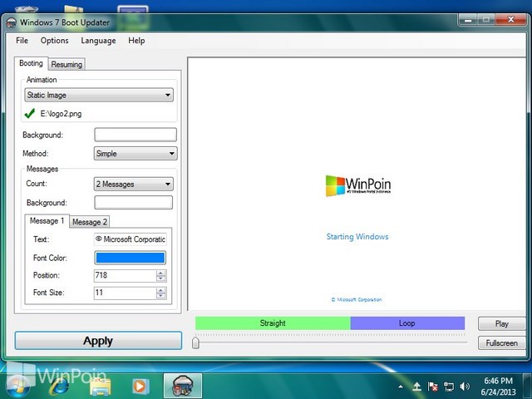This screenshot has width=532, height=399.
Task: Click the Play button
Action: 501,323
